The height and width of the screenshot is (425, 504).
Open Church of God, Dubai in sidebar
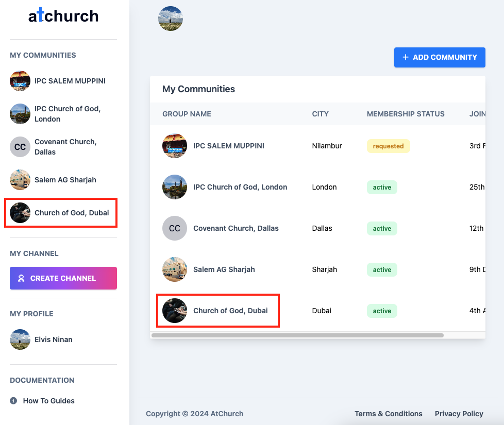(72, 213)
